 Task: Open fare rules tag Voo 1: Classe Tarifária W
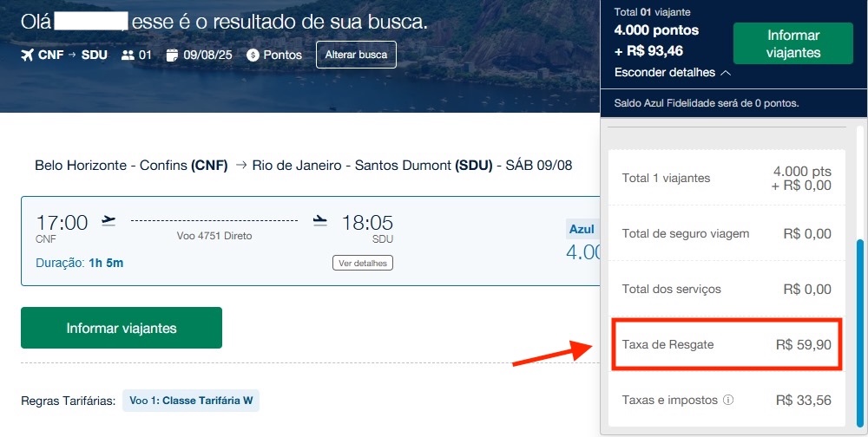(191, 401)
